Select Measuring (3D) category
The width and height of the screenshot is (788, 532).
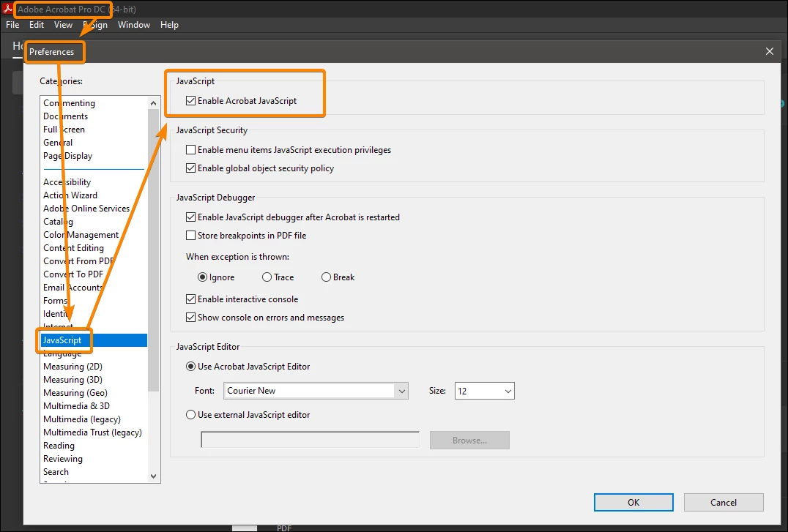pyautogui.click(x=73, y=379)
